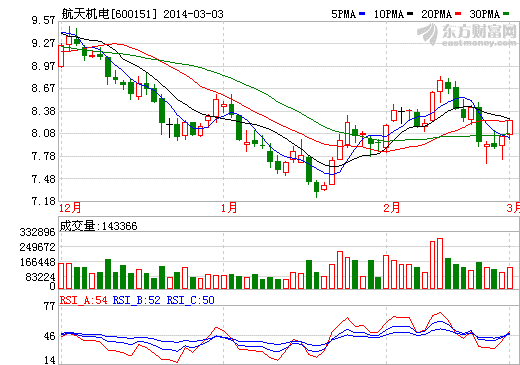Click the 5PMA legend text
The height and width of the screenshot is (365, 520).
344,14
